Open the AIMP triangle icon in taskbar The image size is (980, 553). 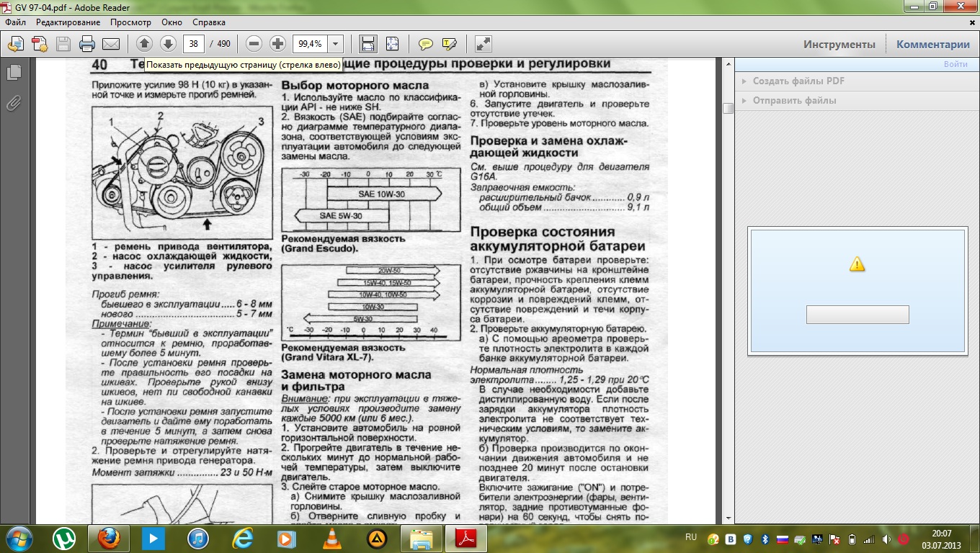(x=376, y=539)
